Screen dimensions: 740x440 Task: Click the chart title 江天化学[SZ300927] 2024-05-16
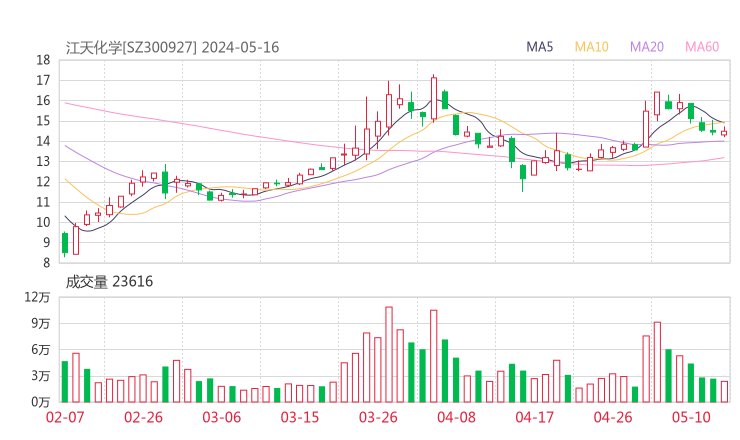click(x=172, y=47)
